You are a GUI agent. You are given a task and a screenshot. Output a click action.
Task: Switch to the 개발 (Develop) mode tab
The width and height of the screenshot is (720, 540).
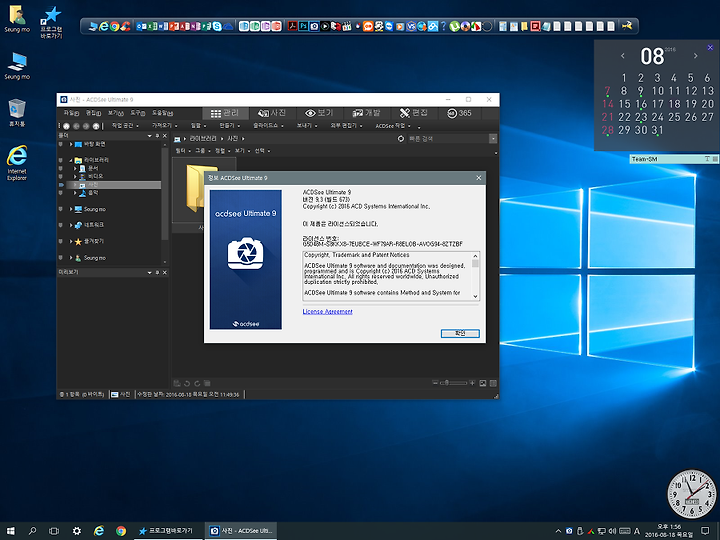(366, 113)
